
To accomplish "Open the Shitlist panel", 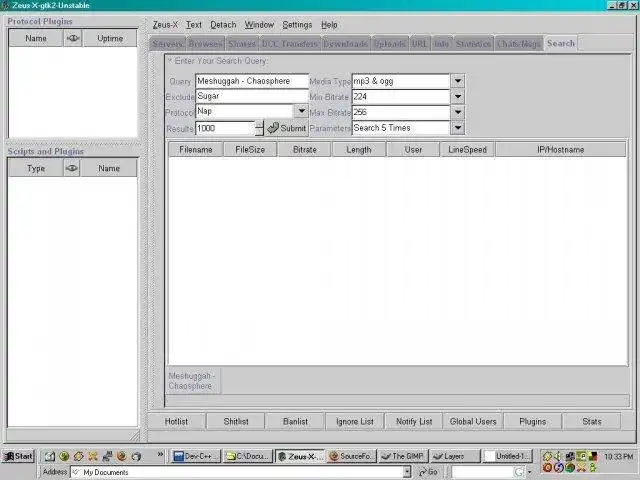I will click(236, 421).
